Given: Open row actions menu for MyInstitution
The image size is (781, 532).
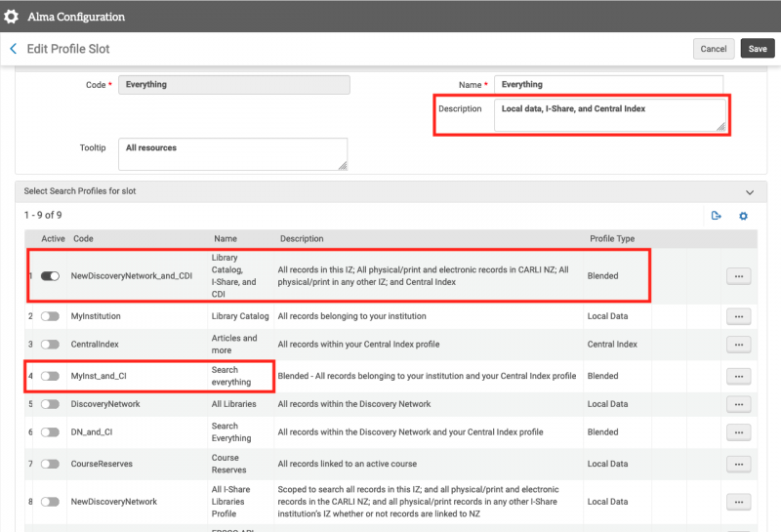Looking at the screenshot, I should [x=739, y=316].
